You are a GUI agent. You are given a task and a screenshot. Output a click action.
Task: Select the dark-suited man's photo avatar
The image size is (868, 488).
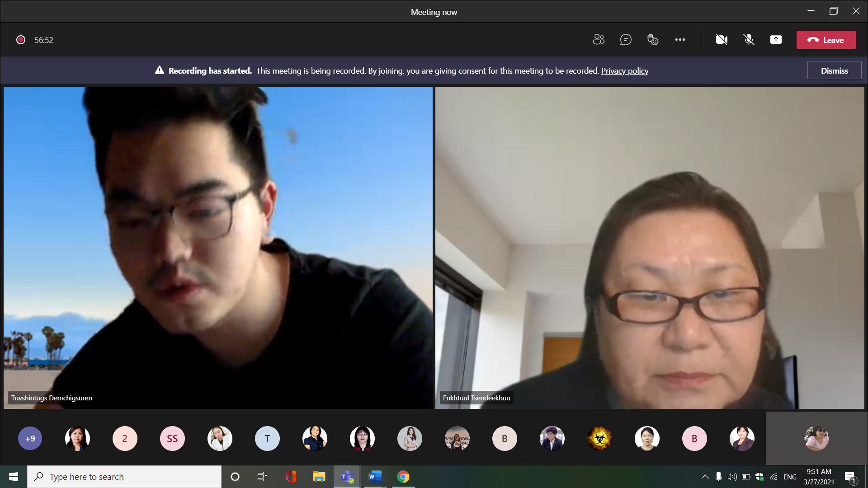pyautogui.click(x=552, y=438)
